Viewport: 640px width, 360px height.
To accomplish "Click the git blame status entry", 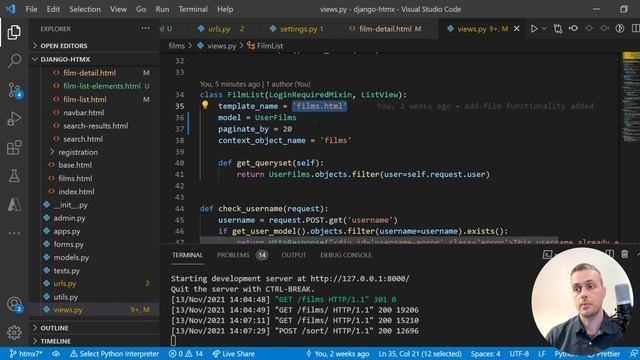I will [338, 353].
